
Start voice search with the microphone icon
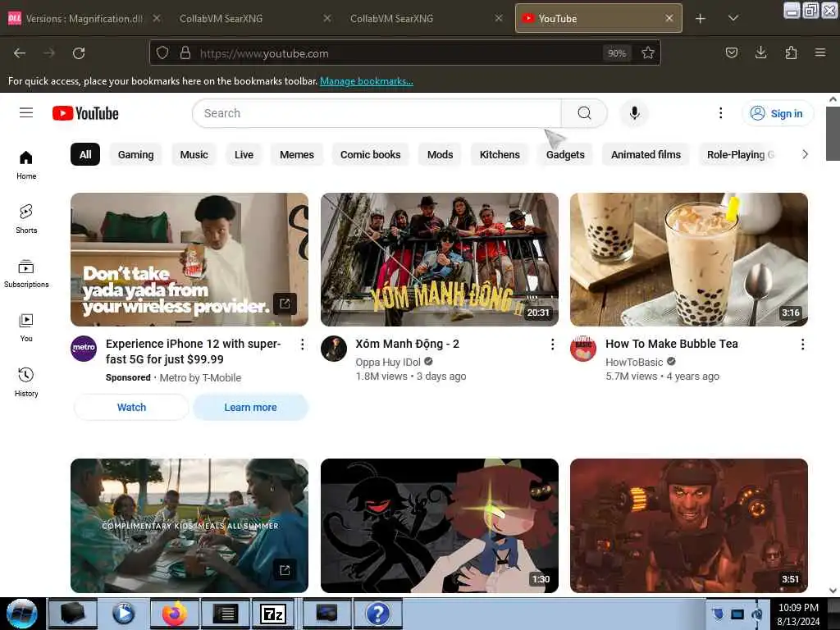click(634, 113)
